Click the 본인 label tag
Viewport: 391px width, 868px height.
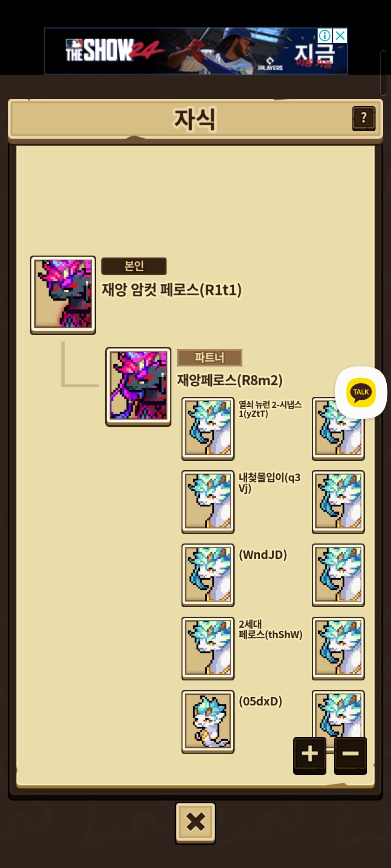pyautogui.click(x=134, y=266)
